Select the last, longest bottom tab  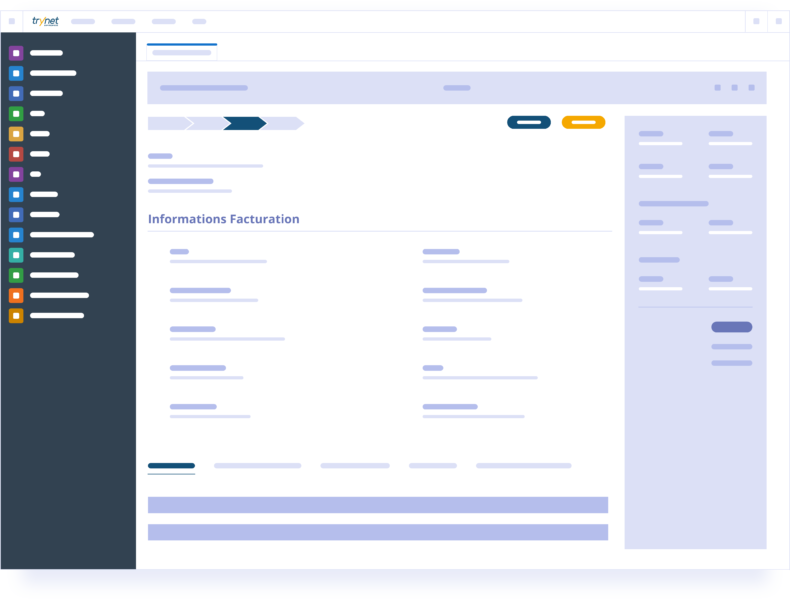click(524, 466)
